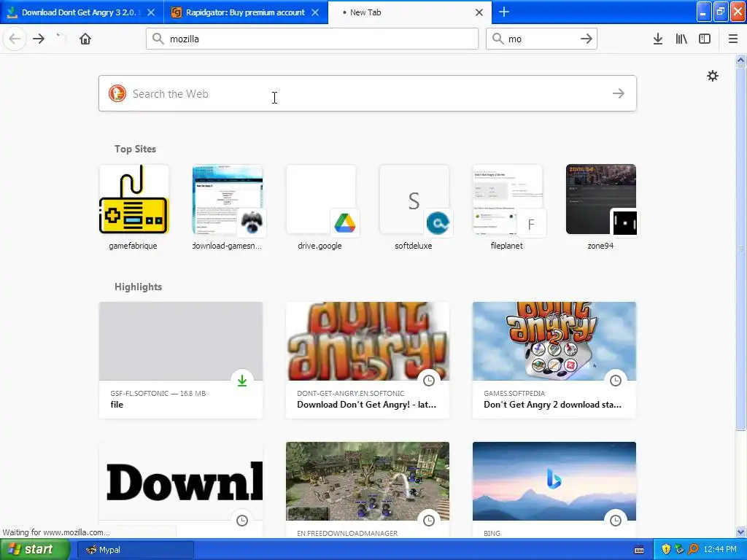Open a new tab with plus button
Image resolution: width=747 pixels, height=560 pixels.
tap(504, 12)
